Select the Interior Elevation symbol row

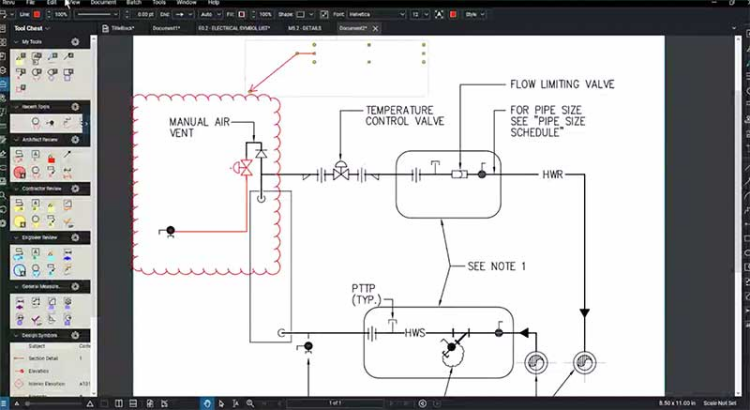click(x=50, y=384)
